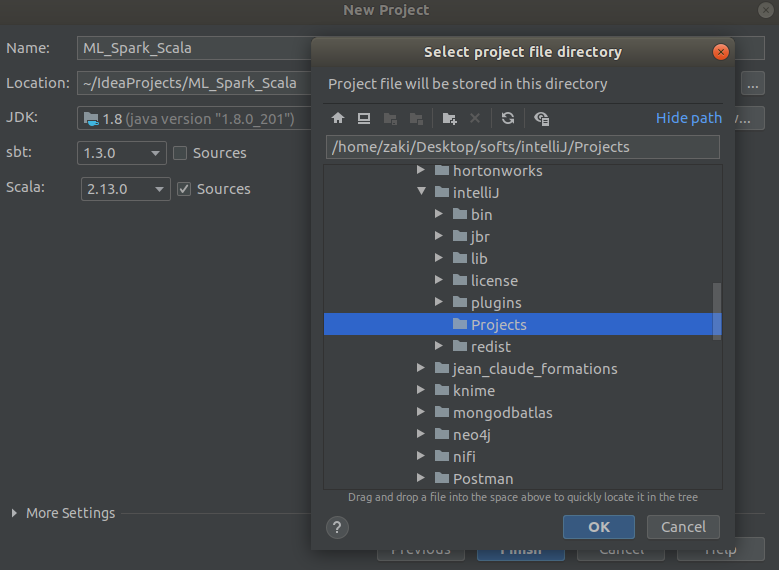The height and width of the screenshot is (570, 779).
Task: Click the lib folder icon
Action: 460,258
